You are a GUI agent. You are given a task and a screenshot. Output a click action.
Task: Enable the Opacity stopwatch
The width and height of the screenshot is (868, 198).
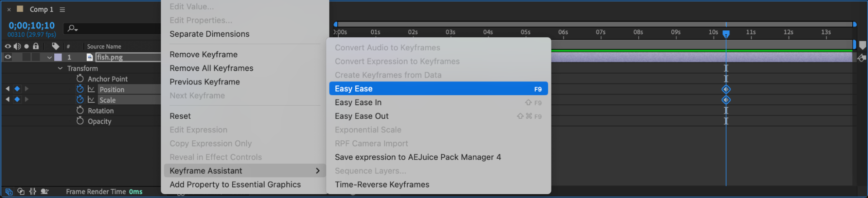80,121
